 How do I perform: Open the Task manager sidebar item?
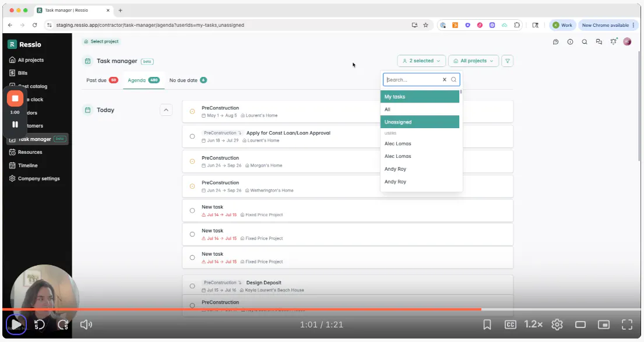(37, 139)
